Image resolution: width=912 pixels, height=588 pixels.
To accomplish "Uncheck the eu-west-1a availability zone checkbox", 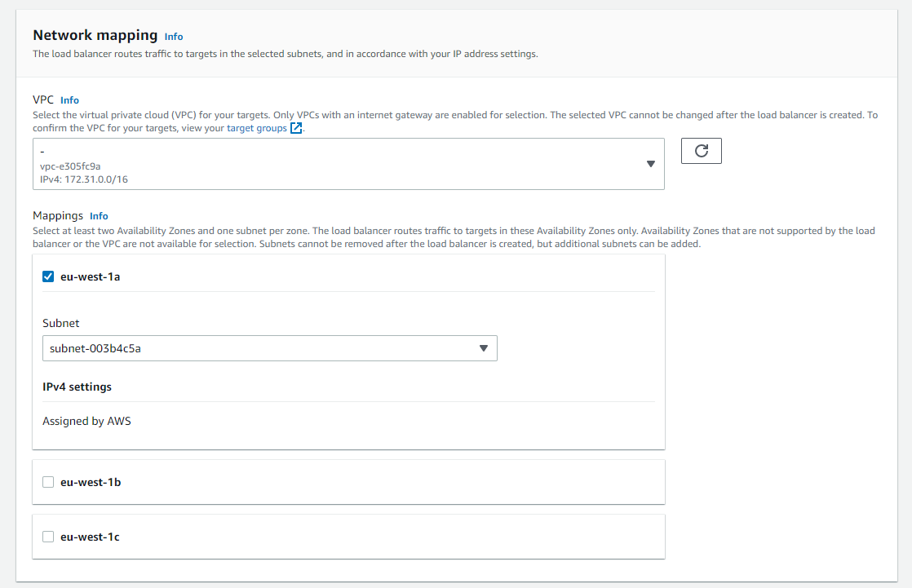I will pos(48,276).
